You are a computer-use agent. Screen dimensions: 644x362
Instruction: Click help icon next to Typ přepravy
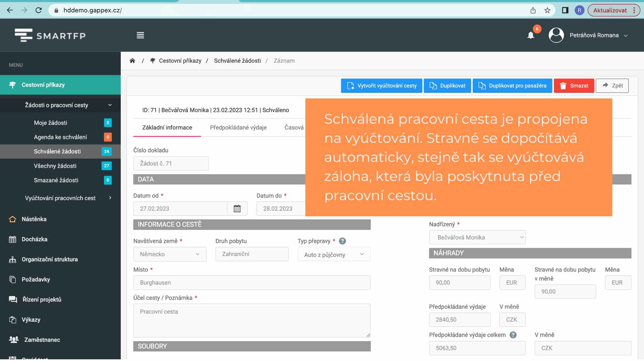[x=342, y=241]
